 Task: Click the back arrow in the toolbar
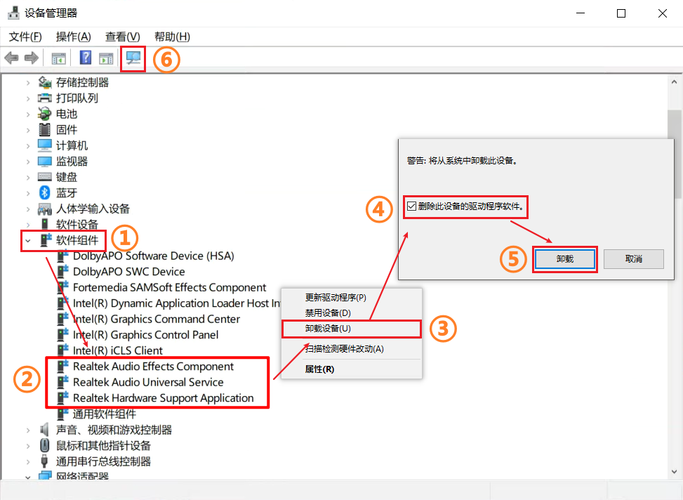coord(12,58)
